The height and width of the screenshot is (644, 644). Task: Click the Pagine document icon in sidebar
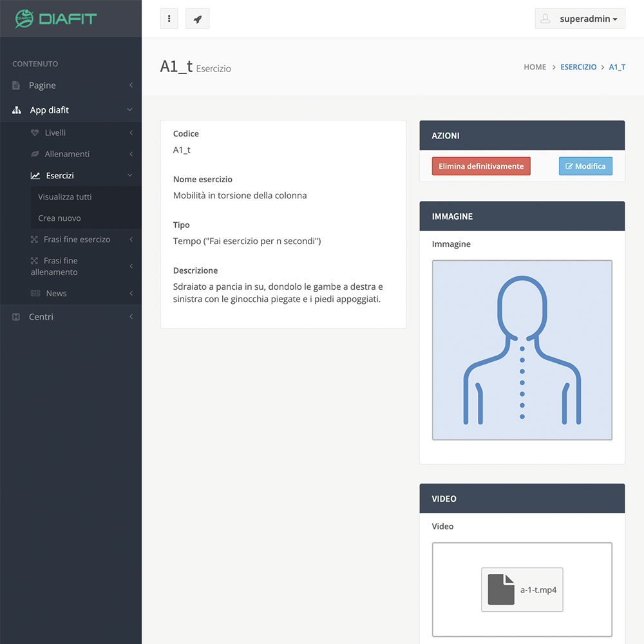click(x=17, y=86)
